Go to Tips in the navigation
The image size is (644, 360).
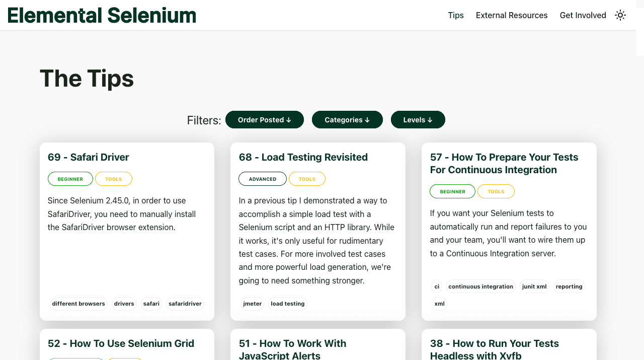click(456, 15)
